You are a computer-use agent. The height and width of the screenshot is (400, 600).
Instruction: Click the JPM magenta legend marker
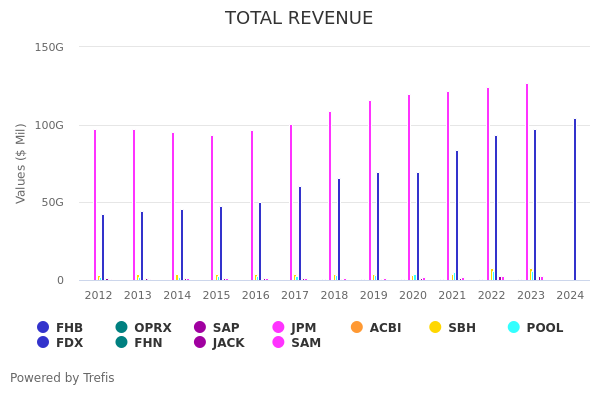(278, 328)
